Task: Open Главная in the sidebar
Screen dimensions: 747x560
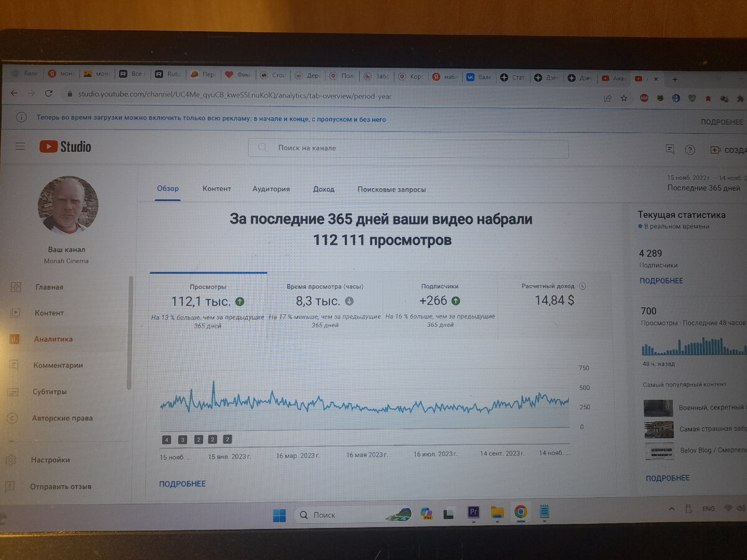Action: 49,287
